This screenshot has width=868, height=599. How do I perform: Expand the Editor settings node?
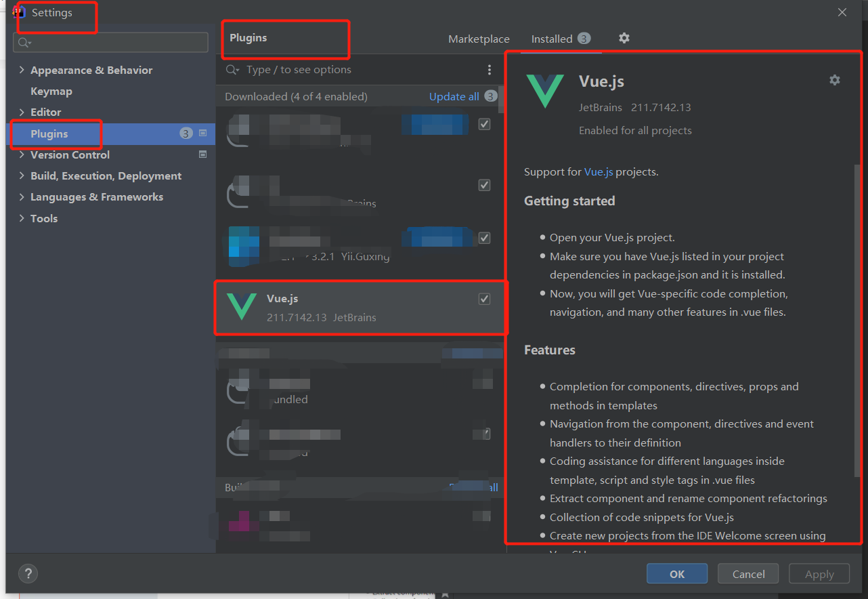22,112
